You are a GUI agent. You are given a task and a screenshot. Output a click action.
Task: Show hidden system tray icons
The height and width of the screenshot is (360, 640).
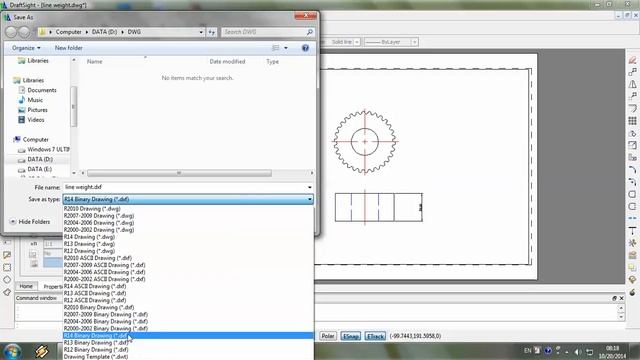pos(567,351)
